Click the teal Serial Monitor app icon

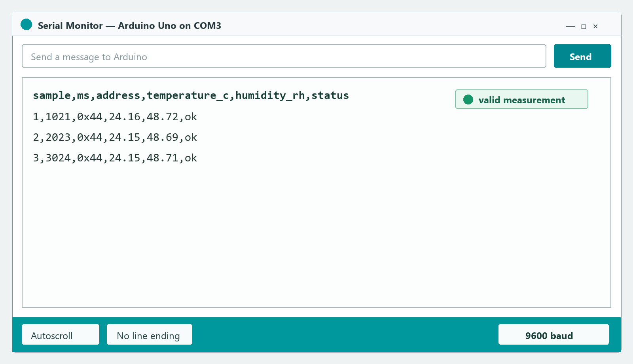tap(27, 25)
